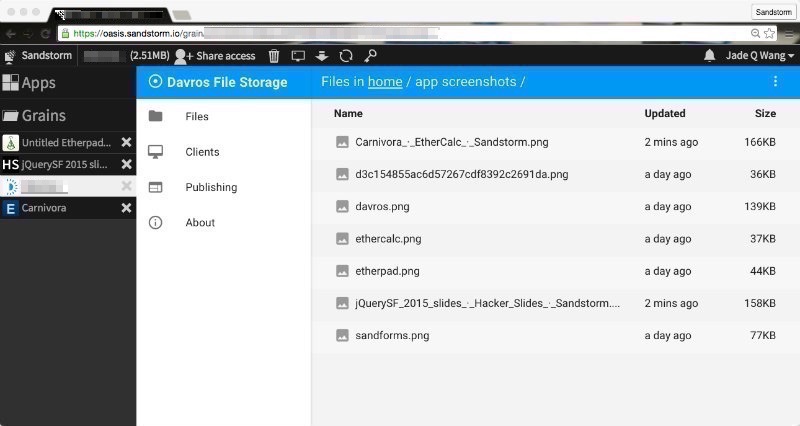800x426 pixels.
Task: Click the debug log screen icon
Action: pos(298,56)
